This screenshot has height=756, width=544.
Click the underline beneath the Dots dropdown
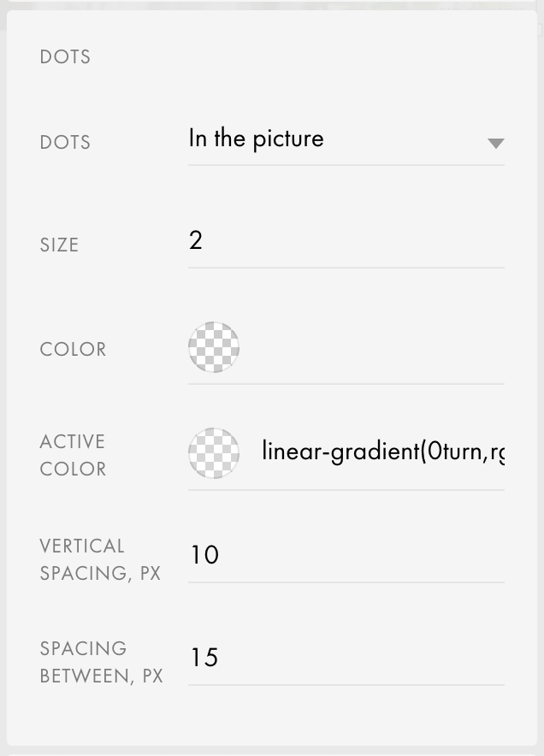tap(346, 165)
